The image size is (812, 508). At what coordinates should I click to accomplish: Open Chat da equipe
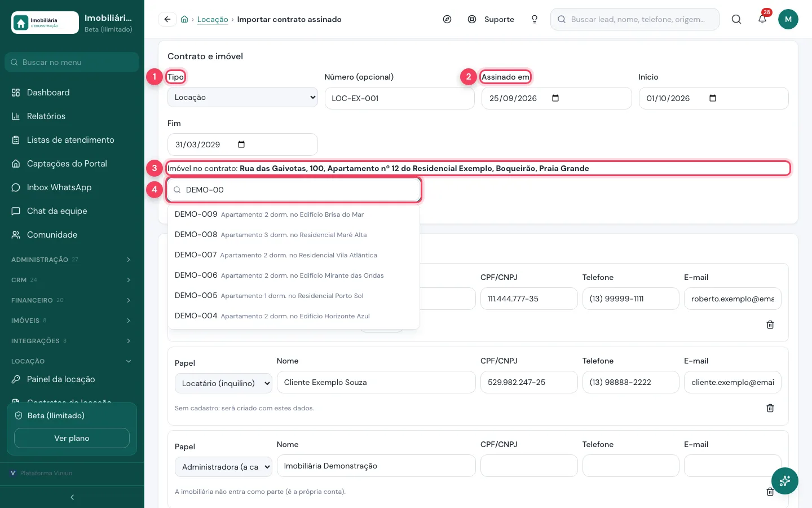click(72, 211)
